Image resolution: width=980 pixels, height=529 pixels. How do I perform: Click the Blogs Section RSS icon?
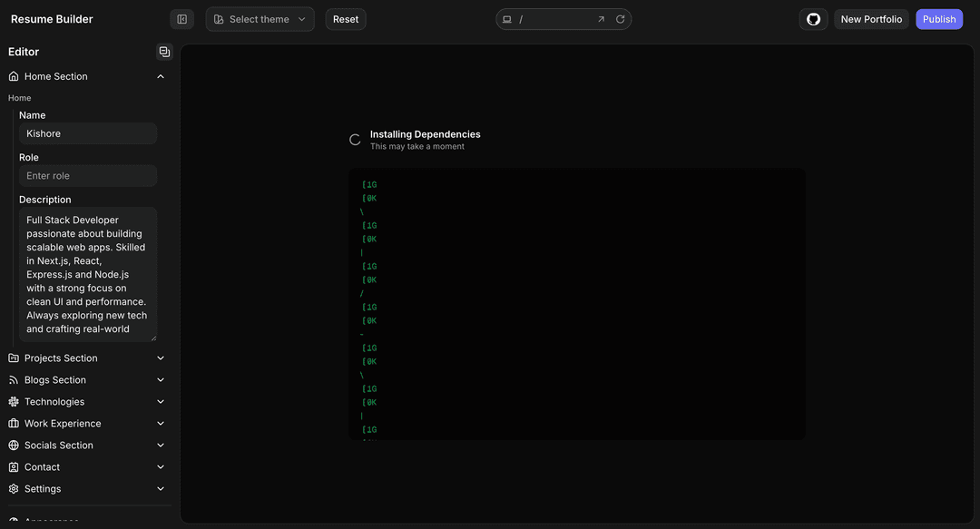(x=14, y=380)
